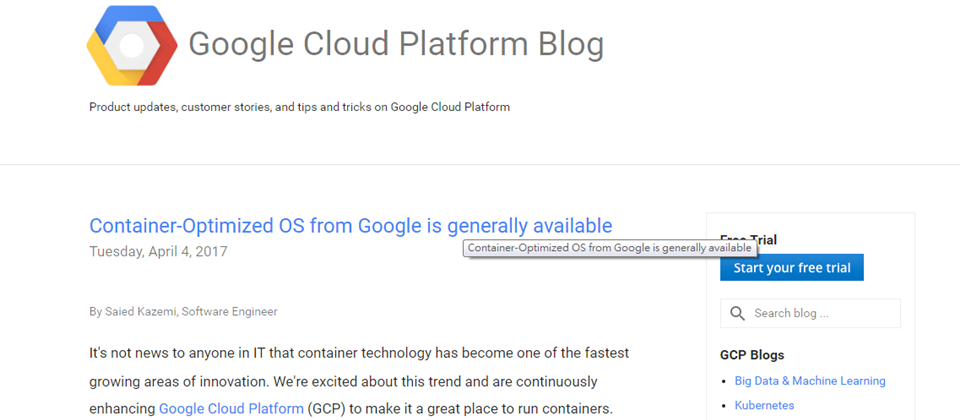The height and width of the screenshot is (420, 960).
Task: Open the Container-Optimized OS article headline
Action: tap(351, 225)
